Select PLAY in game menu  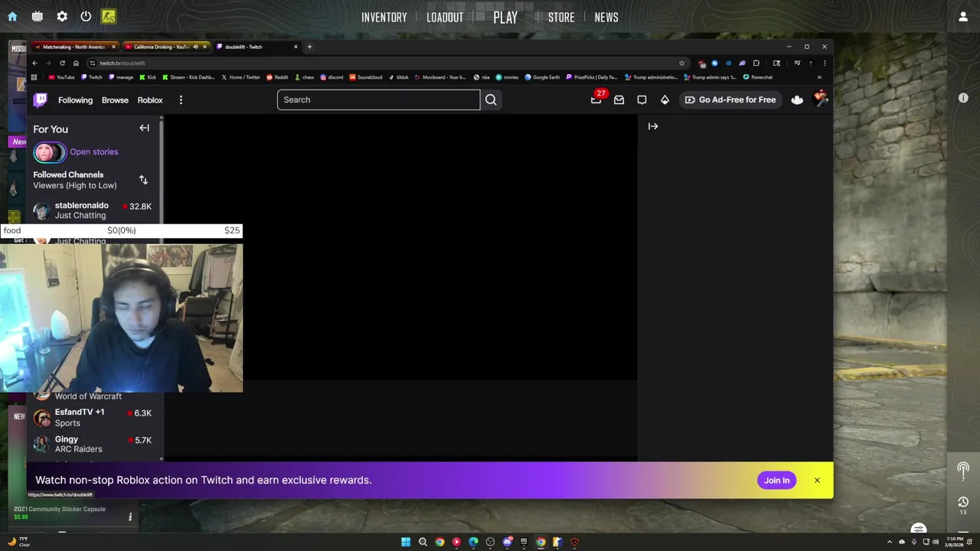click(505, 17)
